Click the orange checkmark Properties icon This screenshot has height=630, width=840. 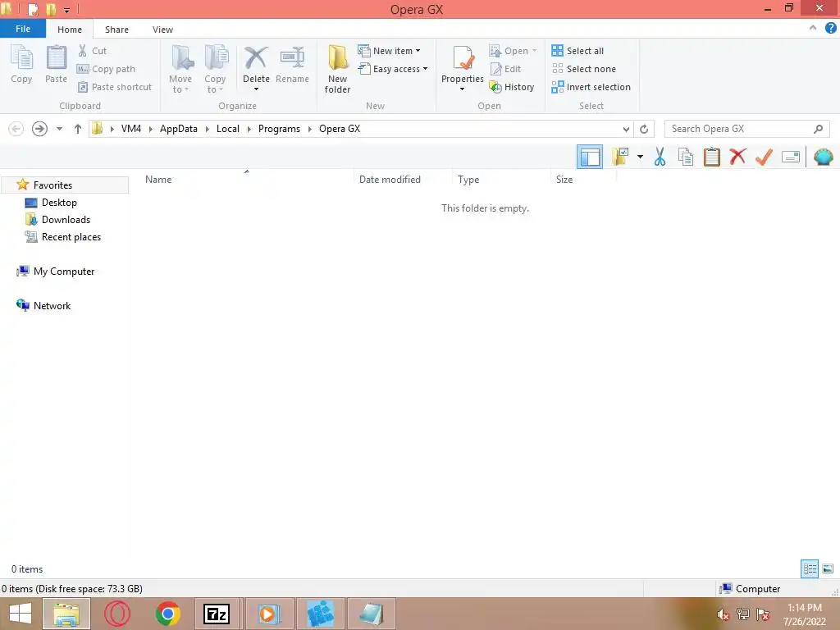click(764, 157)
